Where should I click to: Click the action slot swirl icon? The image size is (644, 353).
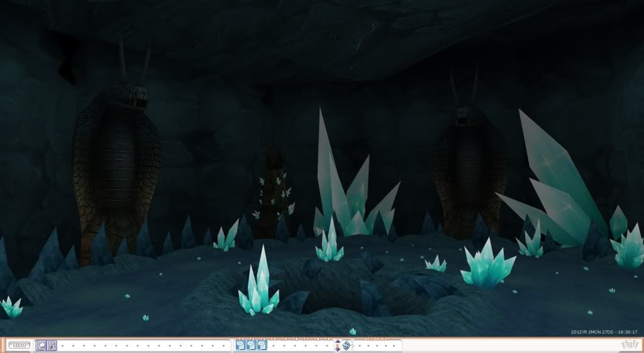(x=346, y=345)
